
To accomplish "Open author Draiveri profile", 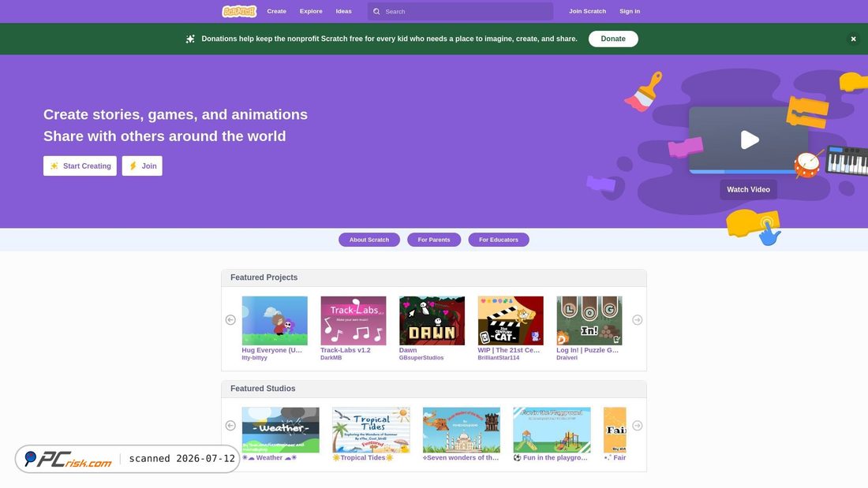I will click(567, 358).
